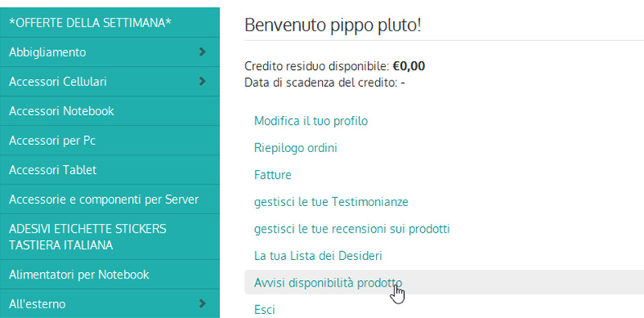Select Accessori Notebook category
The height and width of the screenshot is (318, 644).
coord(109,111)
